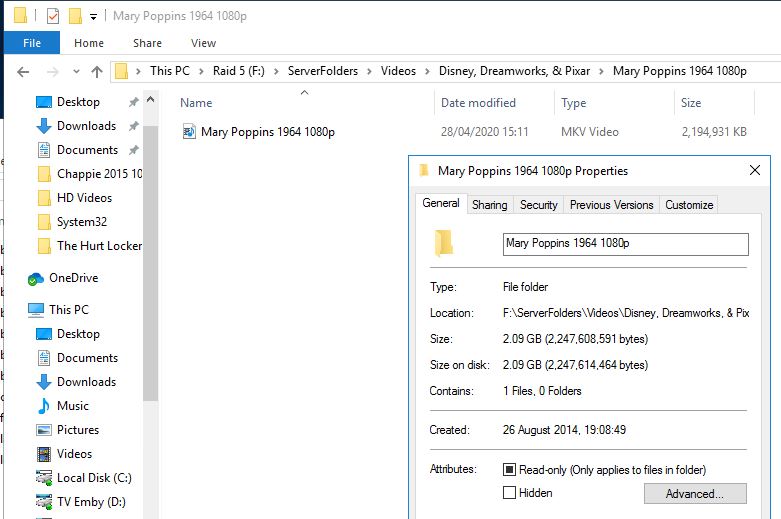Click the Videos filmstrip icon
This screenshot has width=781, height=519.
tap(44, 454)
